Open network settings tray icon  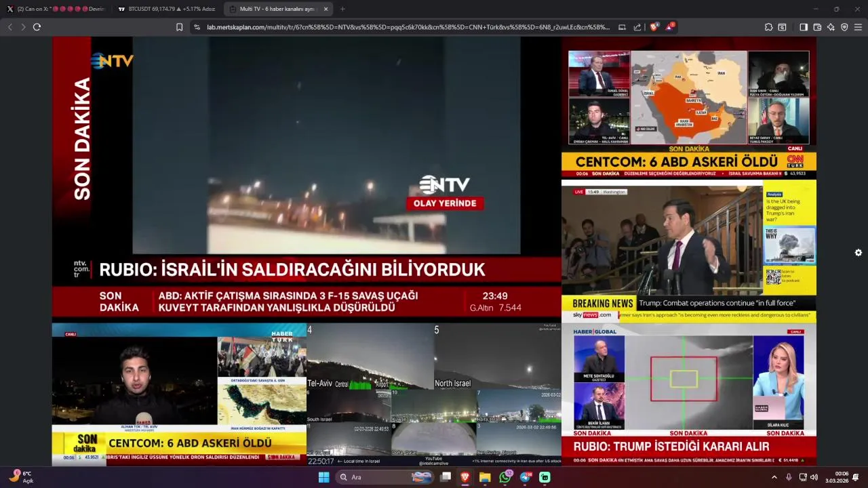coord(803,477)
